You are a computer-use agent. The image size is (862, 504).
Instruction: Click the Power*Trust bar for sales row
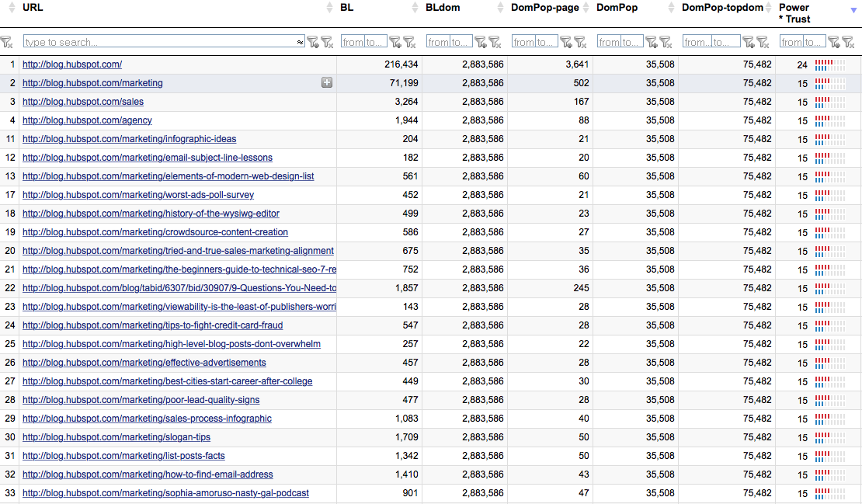(x=830, y=103)
